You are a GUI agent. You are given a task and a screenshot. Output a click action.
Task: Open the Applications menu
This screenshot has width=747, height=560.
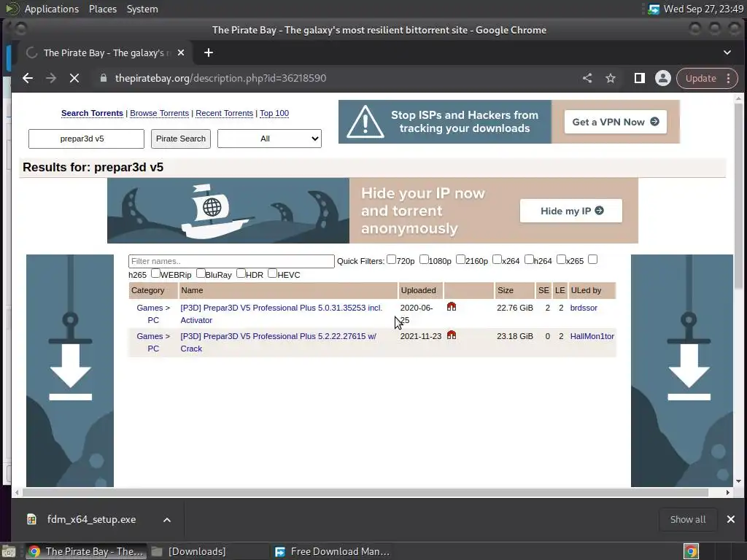click(x=52, y=9)
